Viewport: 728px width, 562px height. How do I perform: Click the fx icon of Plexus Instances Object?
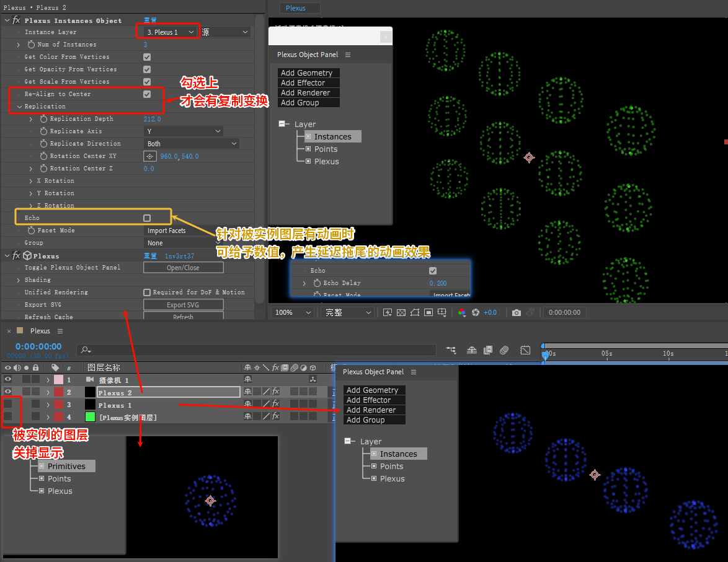16,20
